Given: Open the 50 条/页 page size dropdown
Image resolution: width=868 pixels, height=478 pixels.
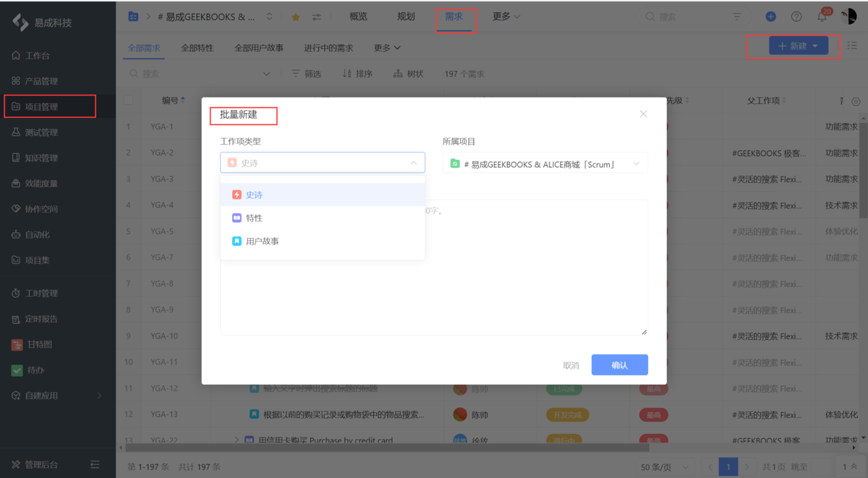Looking at the screenshot, I should pyautogui.click(x=663, y=466).
